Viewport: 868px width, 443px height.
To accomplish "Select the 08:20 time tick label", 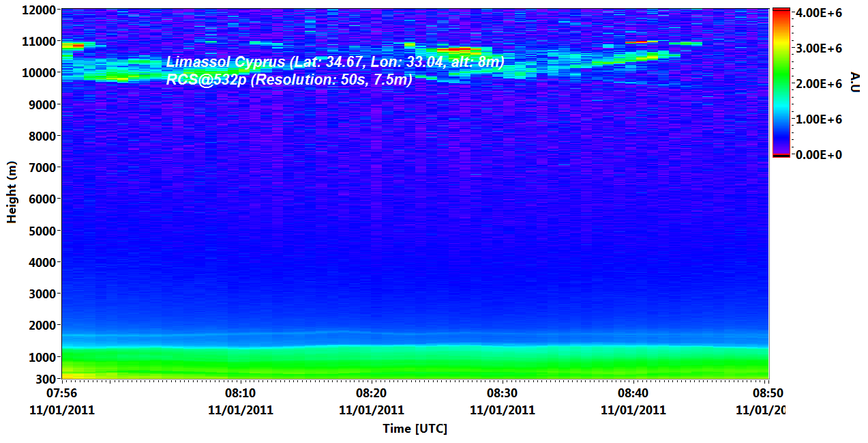I will point(372,393).
